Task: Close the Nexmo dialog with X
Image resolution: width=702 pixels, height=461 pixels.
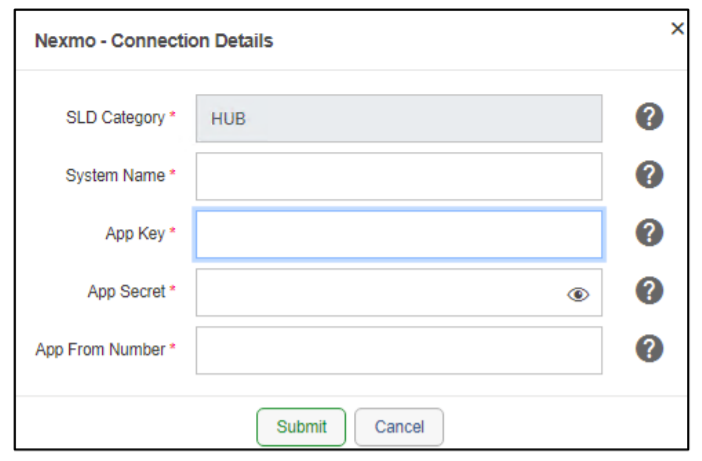Action: (x=677, y=29)
